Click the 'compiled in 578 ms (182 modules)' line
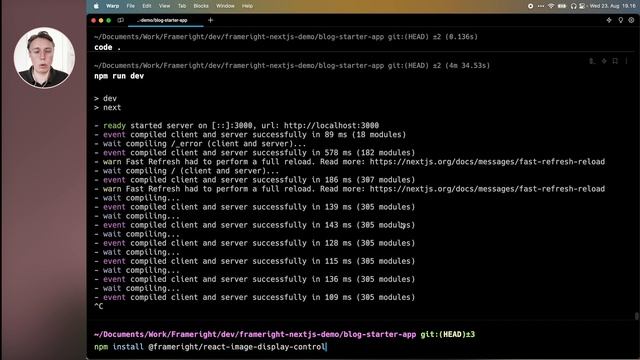The width and height of the screenshot is (640, 360). [254, 153]
